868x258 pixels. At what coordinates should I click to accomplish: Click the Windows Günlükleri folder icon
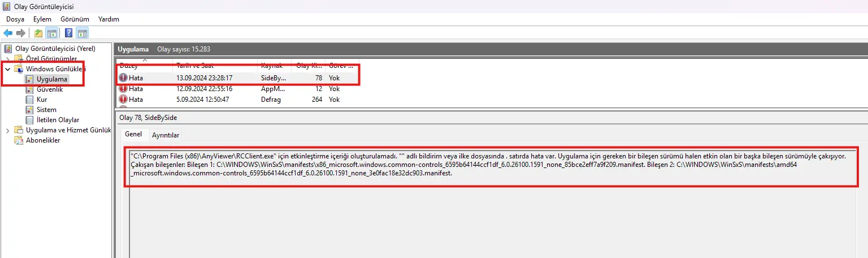[19, 69]
